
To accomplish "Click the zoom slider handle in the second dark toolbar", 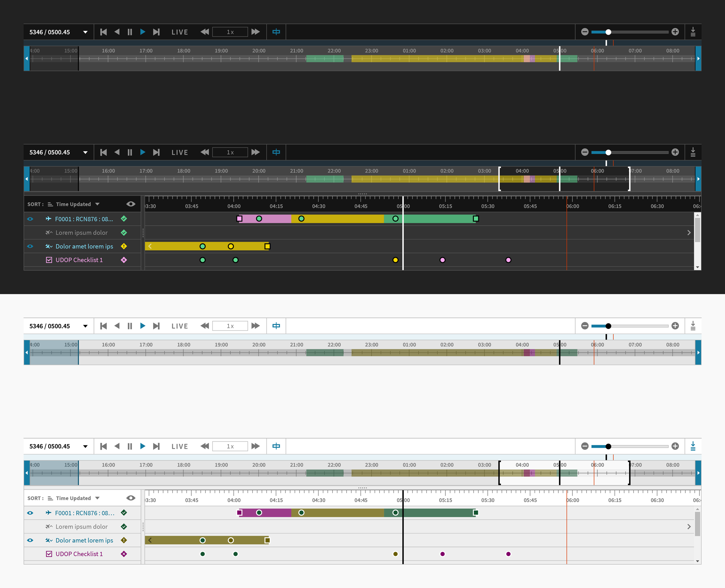I will [608, 152].
